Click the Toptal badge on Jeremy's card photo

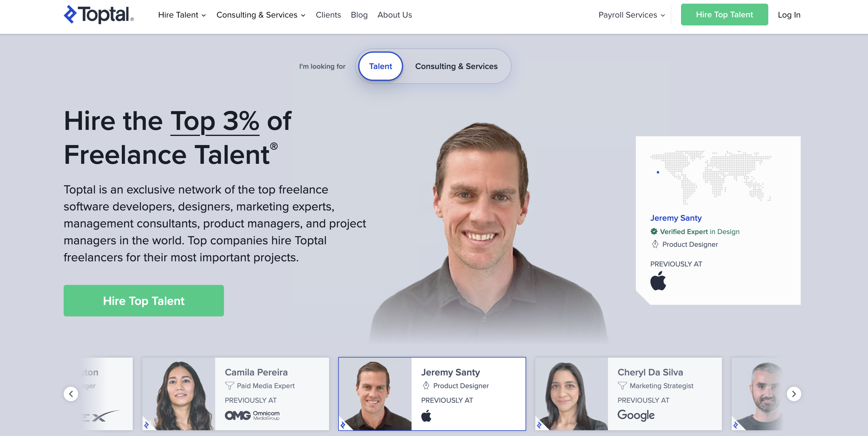[343, 425]
